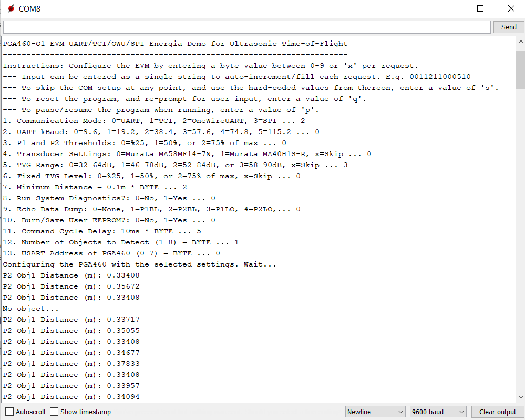
Task: Click the vertical scrollbar thumb
Action: point(521,70)
